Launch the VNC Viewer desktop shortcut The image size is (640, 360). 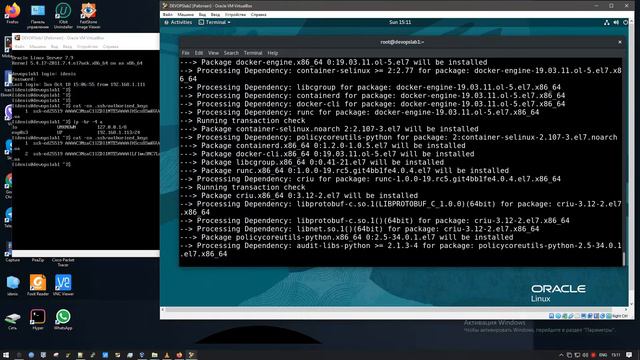pyautogui.click(x=63, y=285)
